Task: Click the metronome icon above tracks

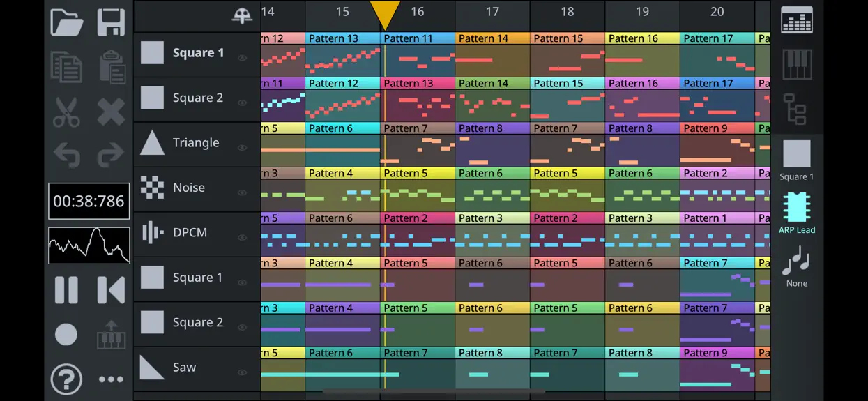Action: 242,16
